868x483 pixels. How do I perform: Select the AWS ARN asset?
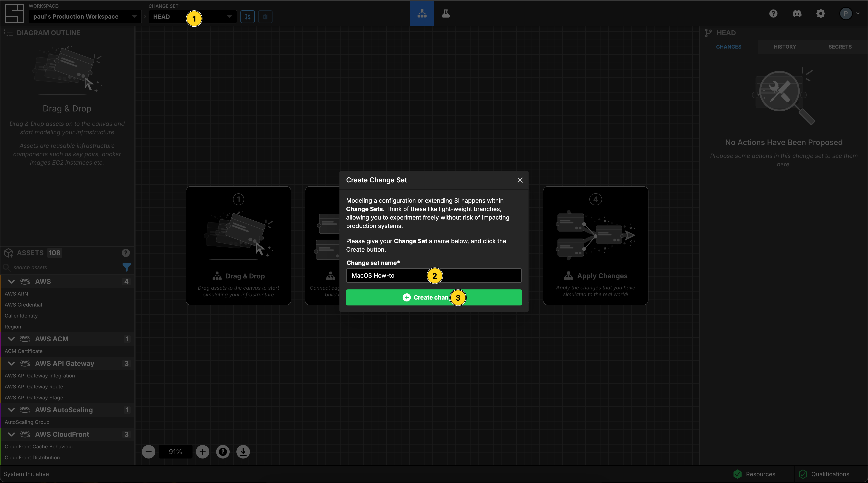[67, 294]
